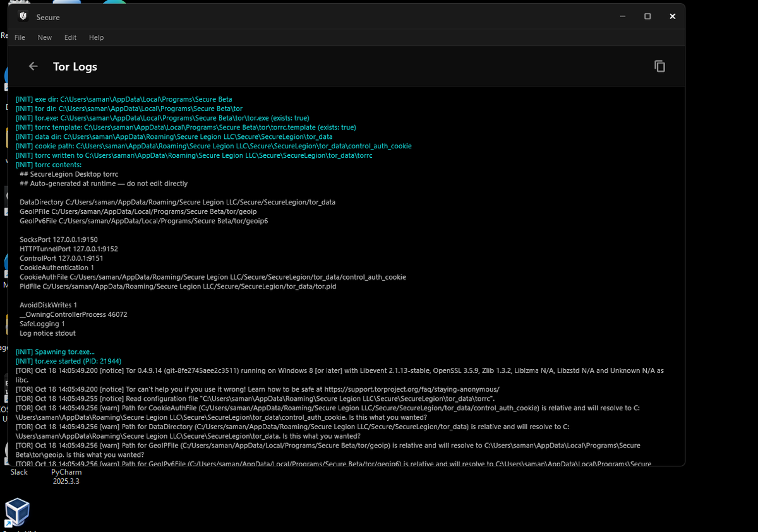Open the File menu
The width and height of the screenshot is (758, 532).
coord(20,37)
